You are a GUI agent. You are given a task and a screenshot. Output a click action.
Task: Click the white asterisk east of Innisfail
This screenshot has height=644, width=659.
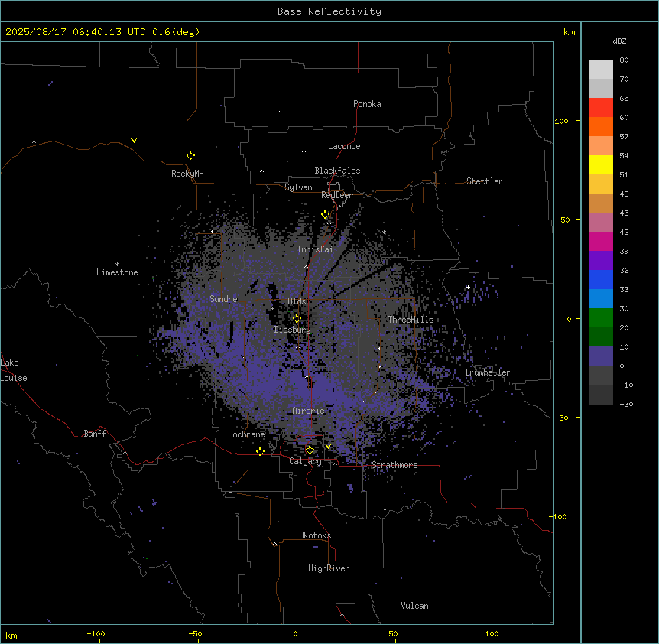384,233
